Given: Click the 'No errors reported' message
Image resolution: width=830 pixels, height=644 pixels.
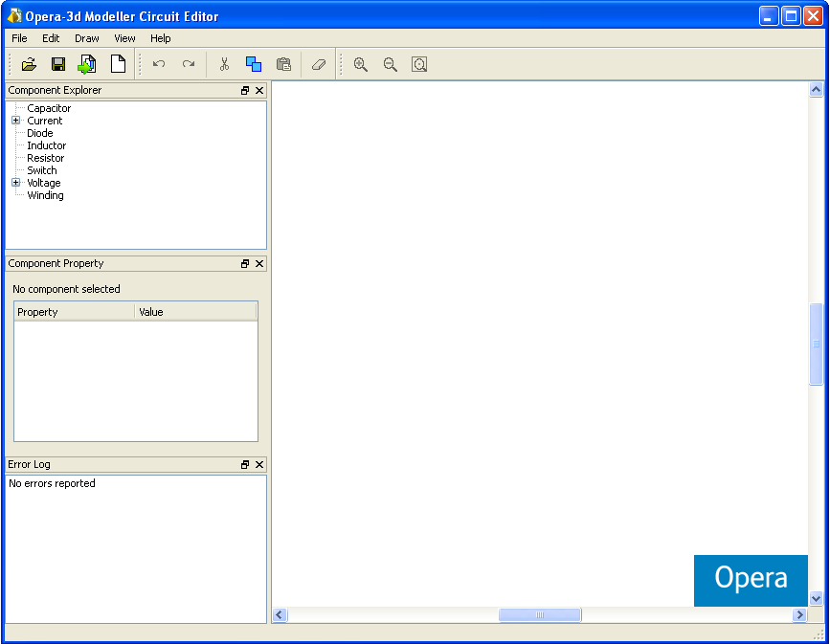Looking at the screenshot, I should pos(52,483).
